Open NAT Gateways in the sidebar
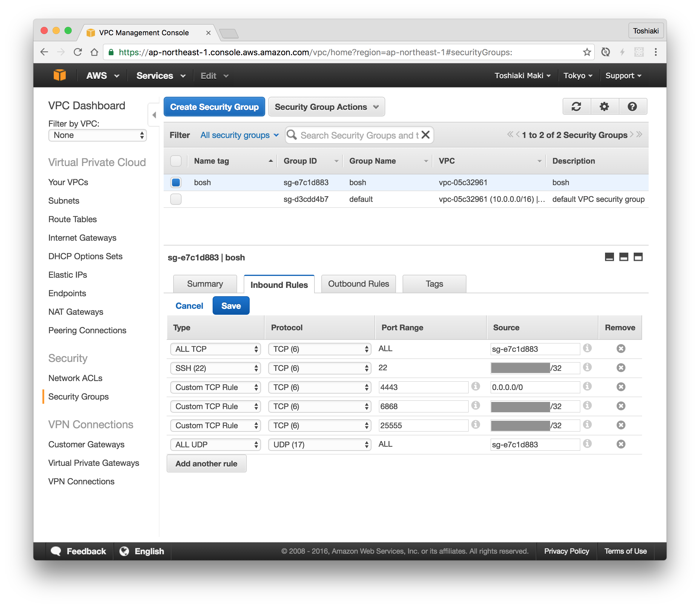700x608 pixels. point(76,312)
